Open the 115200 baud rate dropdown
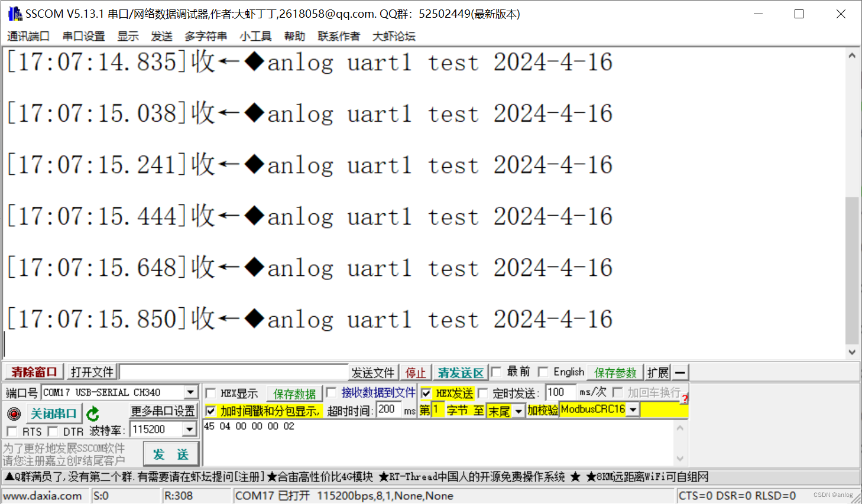 [190, 429]
